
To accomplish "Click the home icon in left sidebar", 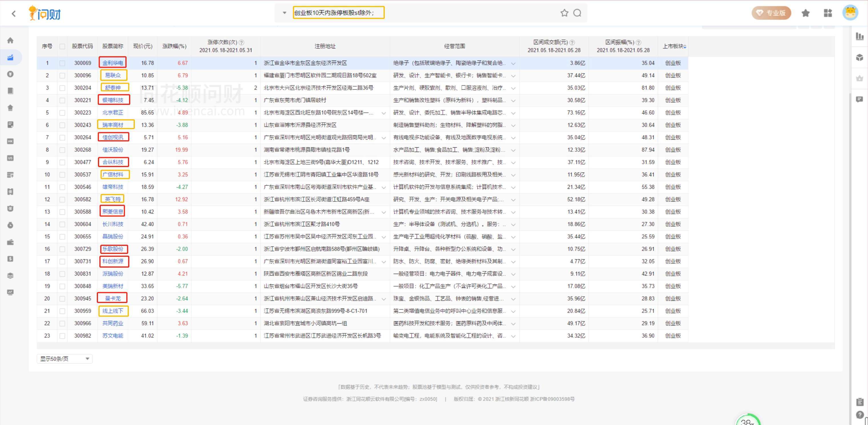I will click(11, 41).
